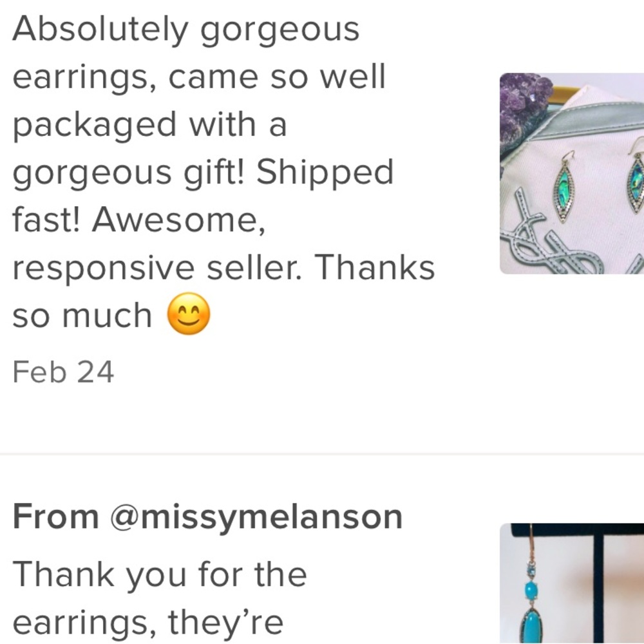Visit the @missymelanson profile link

(256, 516)
